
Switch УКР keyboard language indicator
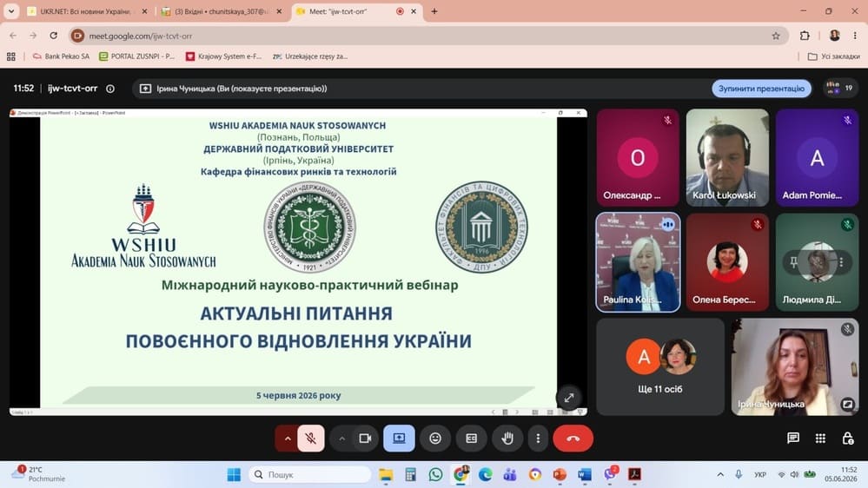pyautogui.click(x=760, y=474)
